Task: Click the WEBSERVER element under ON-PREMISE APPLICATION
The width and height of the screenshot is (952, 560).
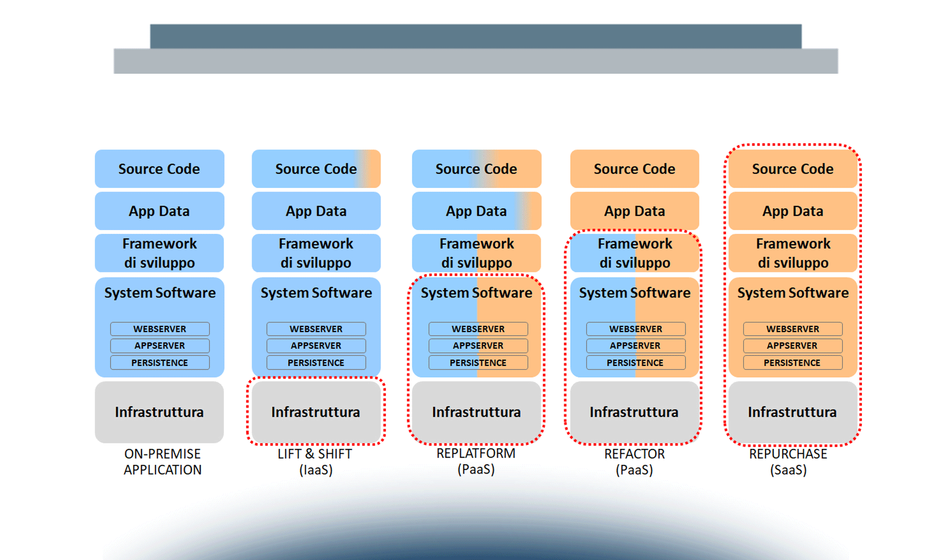Action: 159,329
